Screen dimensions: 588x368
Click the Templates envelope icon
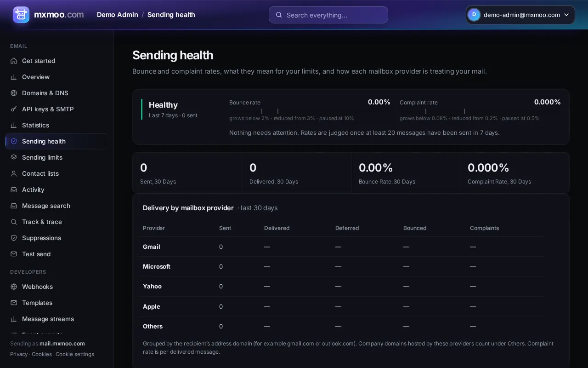click(14, 303)
